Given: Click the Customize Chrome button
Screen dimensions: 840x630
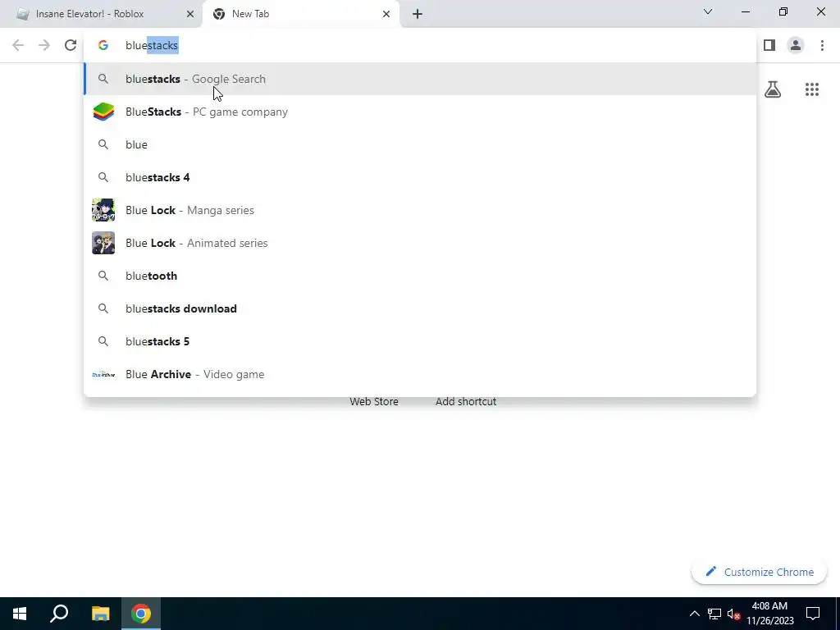Looking at the screenshot, I should pos(759,572).
